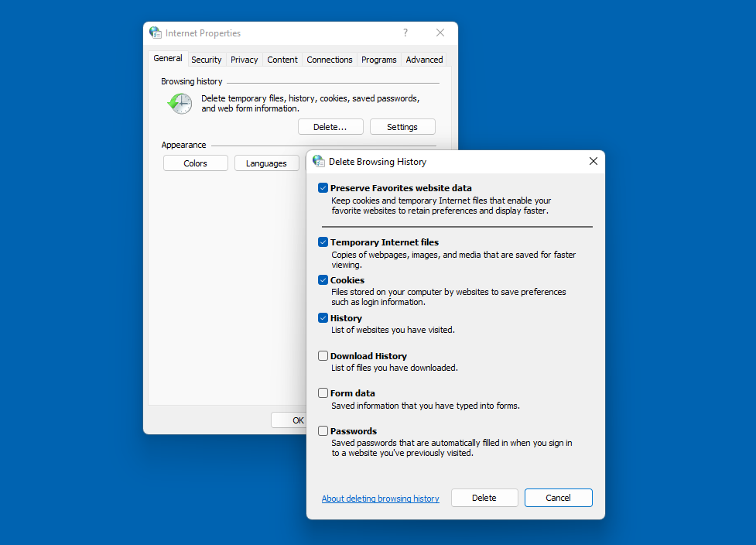The width and height of the screenshot is (756, 545).
Task: Select the Privacy tab
Action: (244, 59)
